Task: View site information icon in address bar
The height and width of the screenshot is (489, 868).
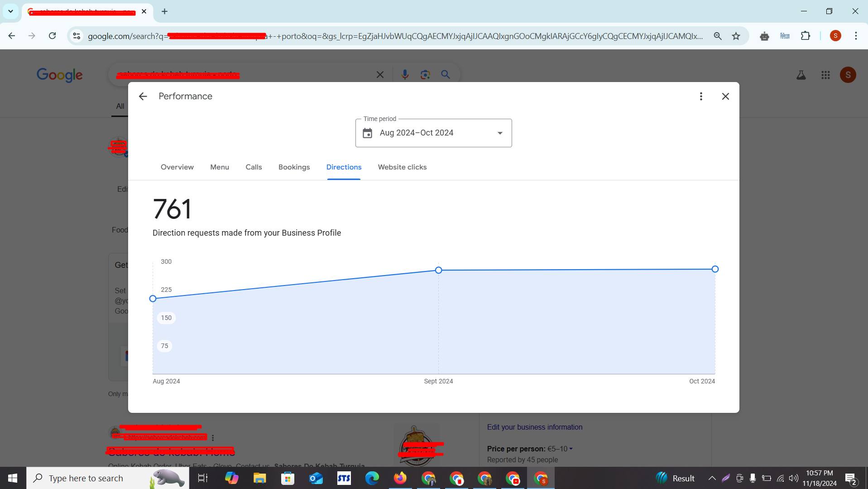Action: click(x=77, y=36)
